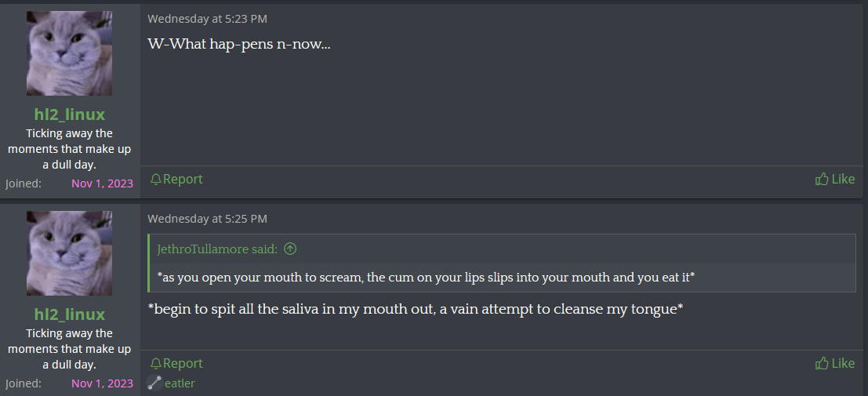Open eatler's profile from the reactions row

180,383
